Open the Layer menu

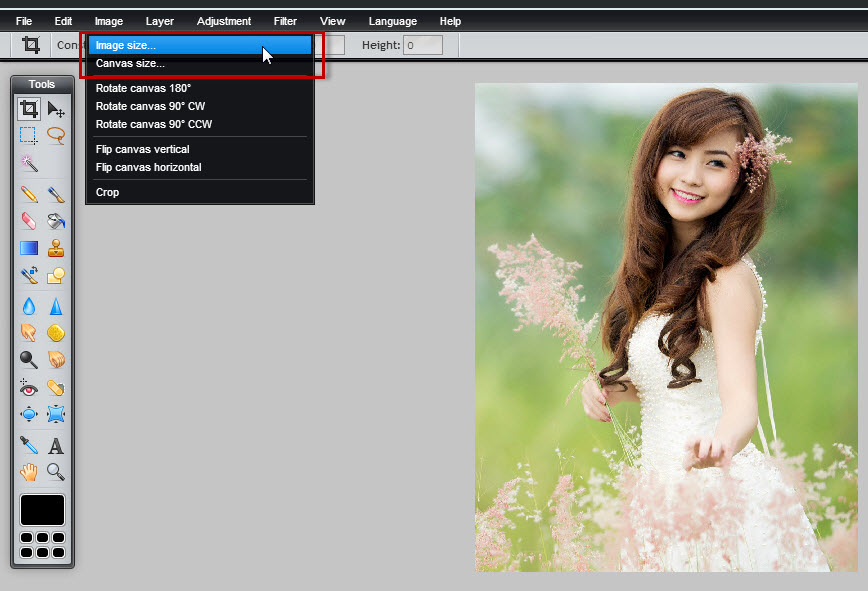tap(159, 21)
